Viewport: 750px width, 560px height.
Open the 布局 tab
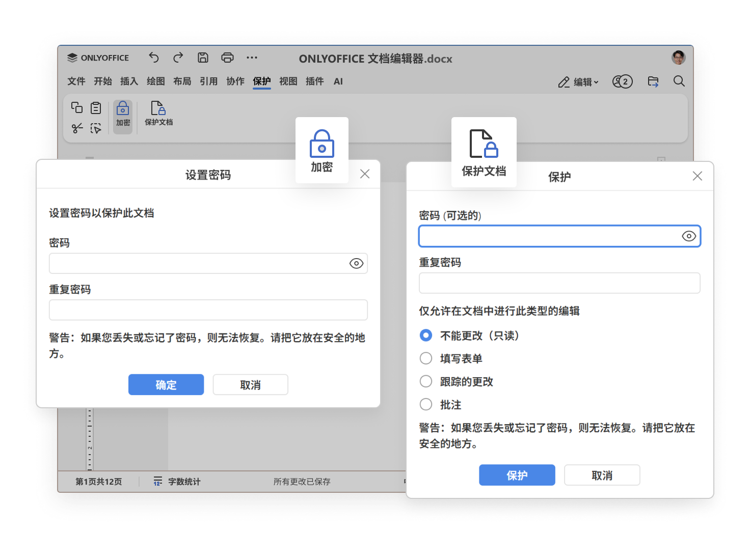[x=182, y=81]
